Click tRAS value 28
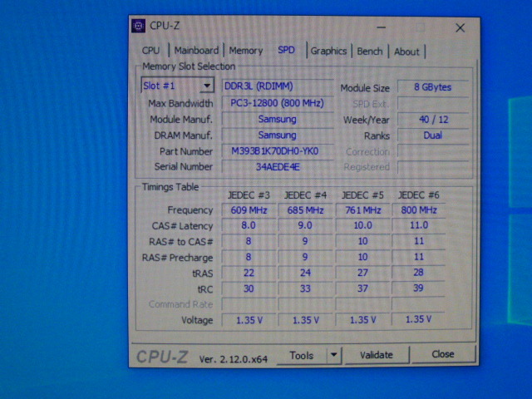This screenshot has width=532, height=399. 419,273
